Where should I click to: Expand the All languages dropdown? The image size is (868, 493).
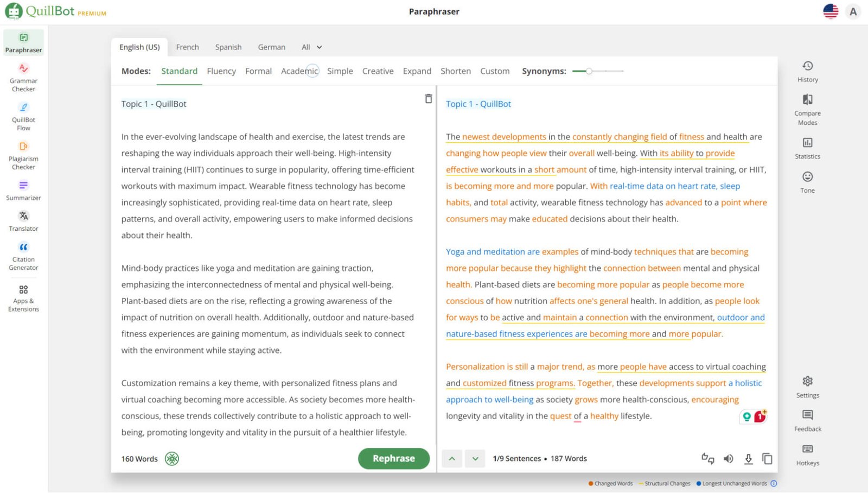click(311, 47)
